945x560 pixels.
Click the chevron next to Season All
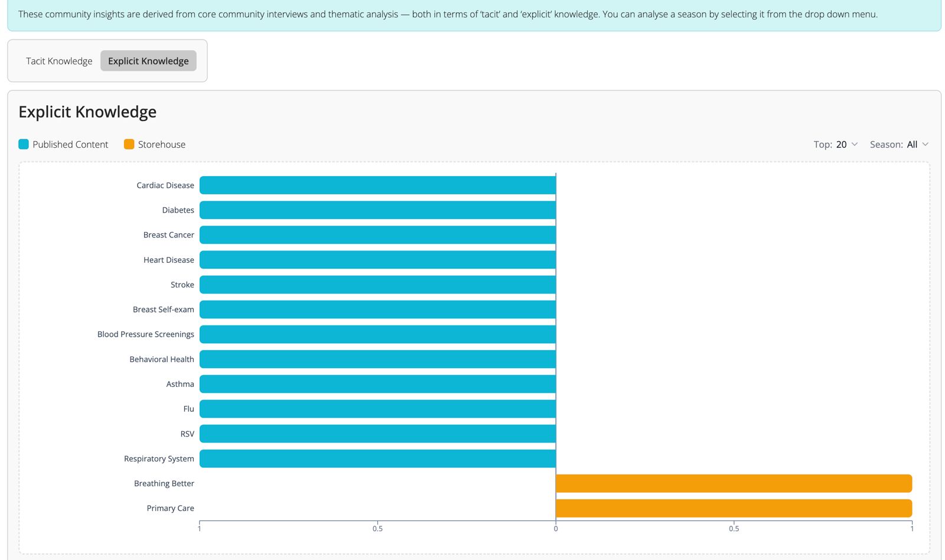pos(925,144)
